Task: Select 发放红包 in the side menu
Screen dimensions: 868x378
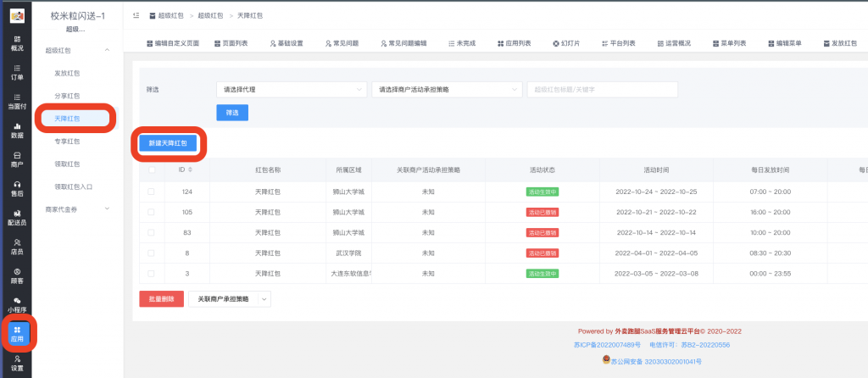Action: 67,73
